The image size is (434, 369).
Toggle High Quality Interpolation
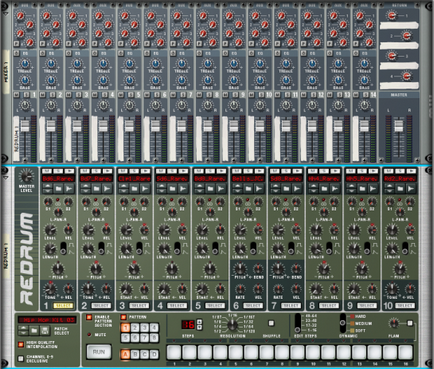click(x=21, y=344)
